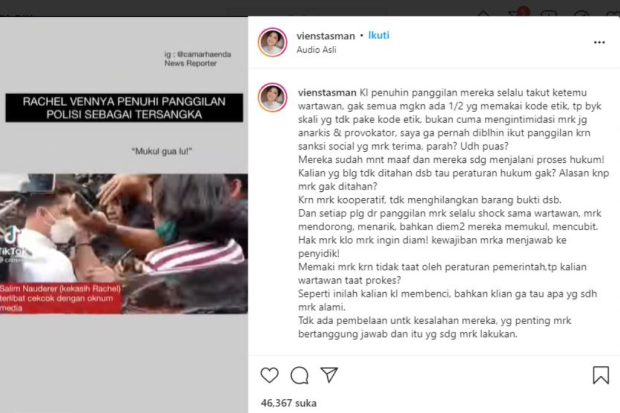
Task: Open the three-dot more options menu
Action: point(599,42)
